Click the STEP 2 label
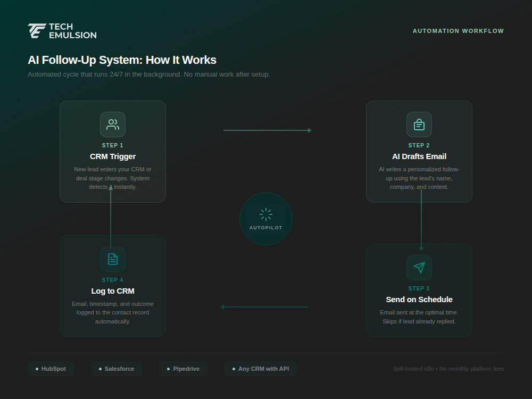 (419, 145)
